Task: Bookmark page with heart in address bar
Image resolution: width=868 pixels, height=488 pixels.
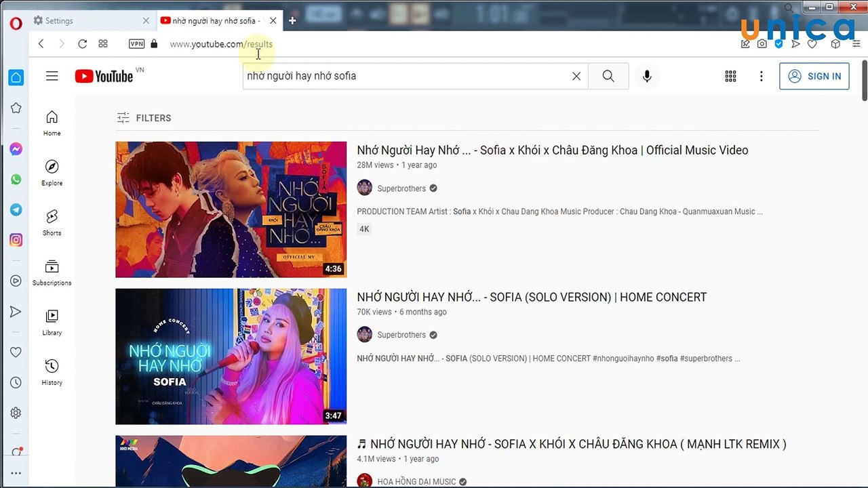Action: tap(812, 44)
